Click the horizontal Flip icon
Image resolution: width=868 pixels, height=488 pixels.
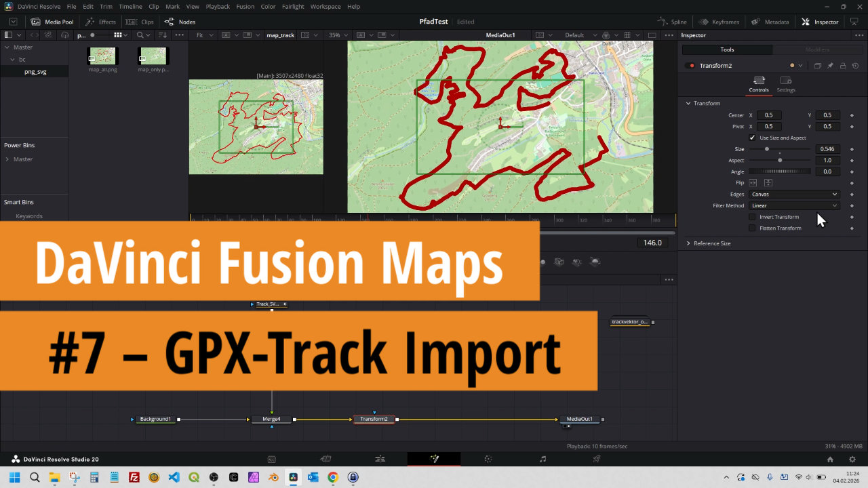(753, 183)
